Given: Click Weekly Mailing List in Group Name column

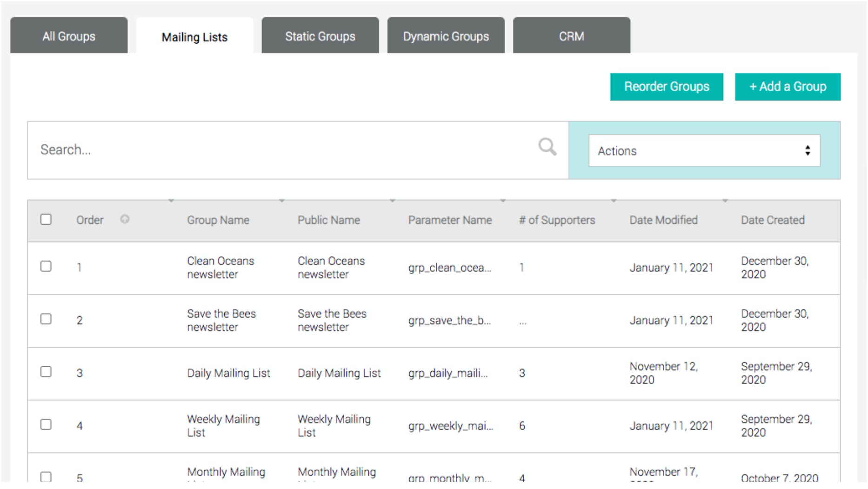Looking at the screenshot, I should coord(223,425).
